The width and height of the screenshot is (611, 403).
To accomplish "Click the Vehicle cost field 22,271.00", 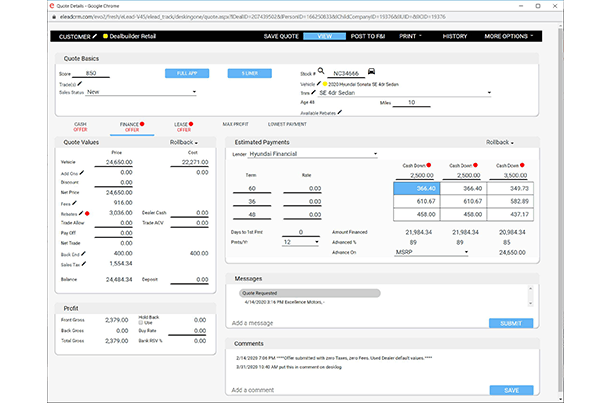I will [x=189, y=162].
